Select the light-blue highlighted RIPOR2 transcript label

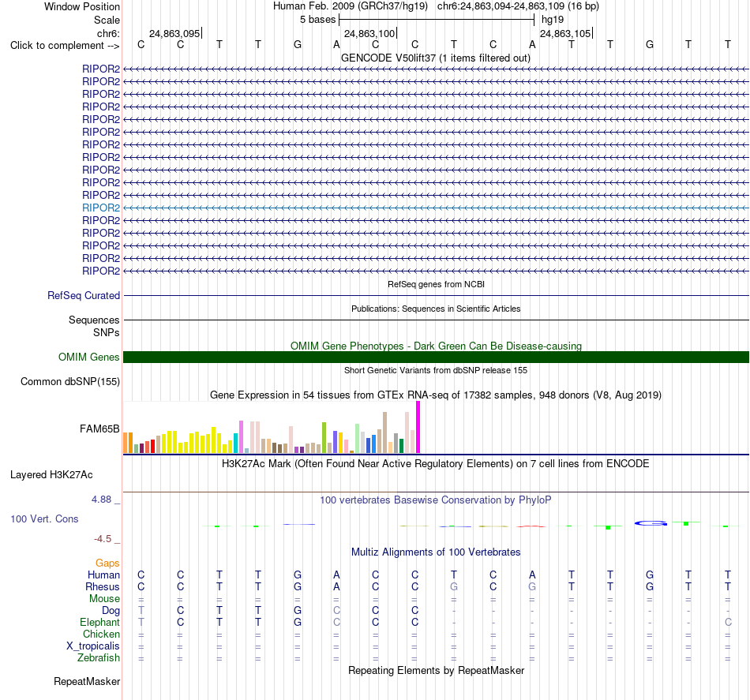click(x=101, y=208)
